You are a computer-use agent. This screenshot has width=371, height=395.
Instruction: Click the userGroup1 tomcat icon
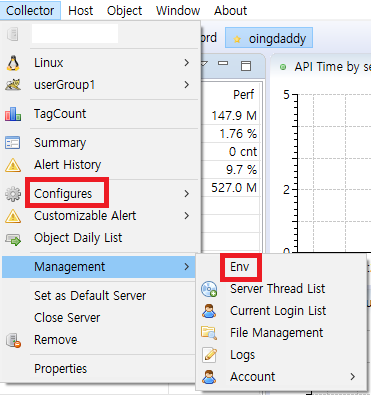click(x=13, y=85)
